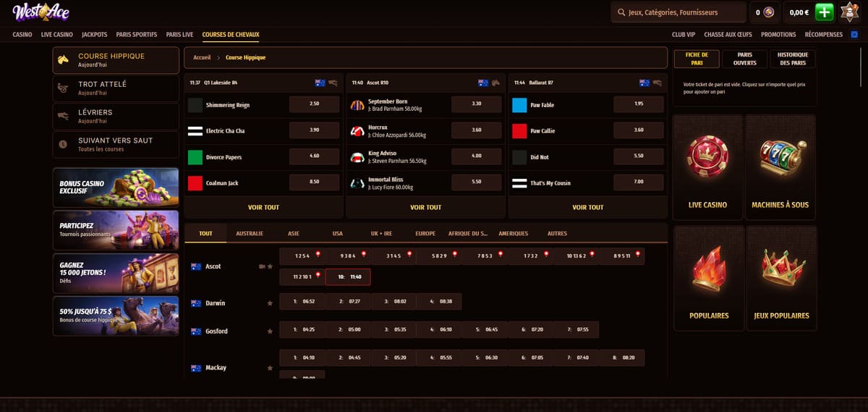868x412 pixels.
Task: Open the 50% jusqu'à 75 $ banner
Action: [x=116, y=316]
